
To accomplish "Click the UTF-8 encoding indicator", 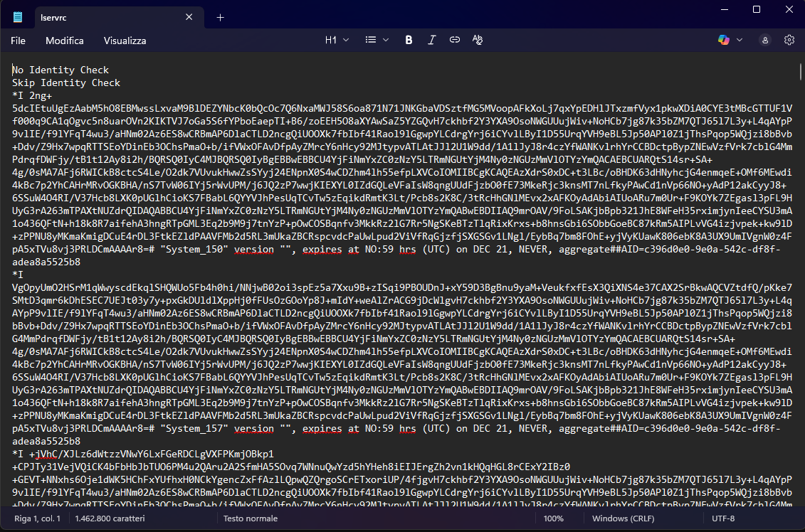I will click(x=724, y=518).
